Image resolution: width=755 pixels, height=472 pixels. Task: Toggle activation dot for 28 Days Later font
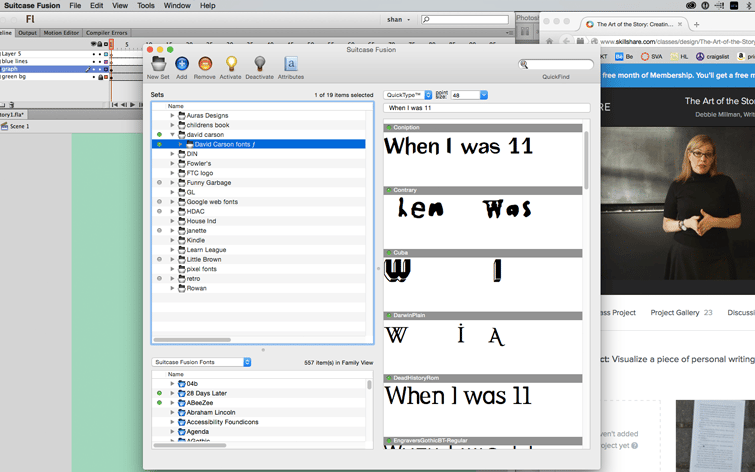coord(159,393)
